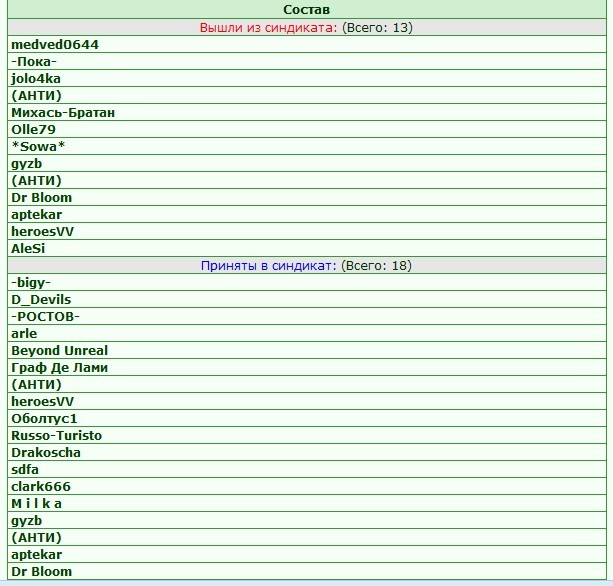
Task: Click the Приняты в синдикат heading
Action: click(x=269, y=266)
